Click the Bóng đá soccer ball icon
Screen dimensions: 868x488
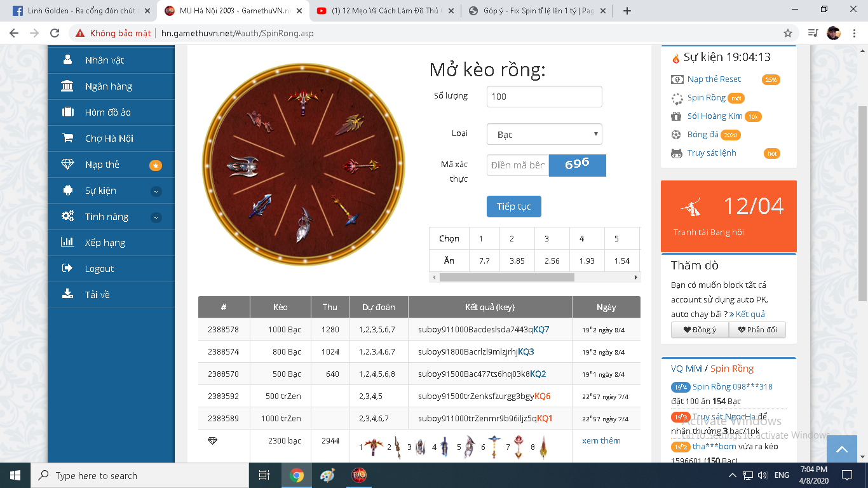click(x=676, y=135)
